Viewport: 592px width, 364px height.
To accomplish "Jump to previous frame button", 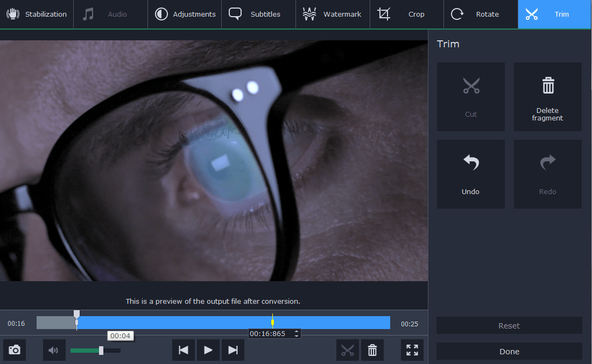I will click(184, 350).
